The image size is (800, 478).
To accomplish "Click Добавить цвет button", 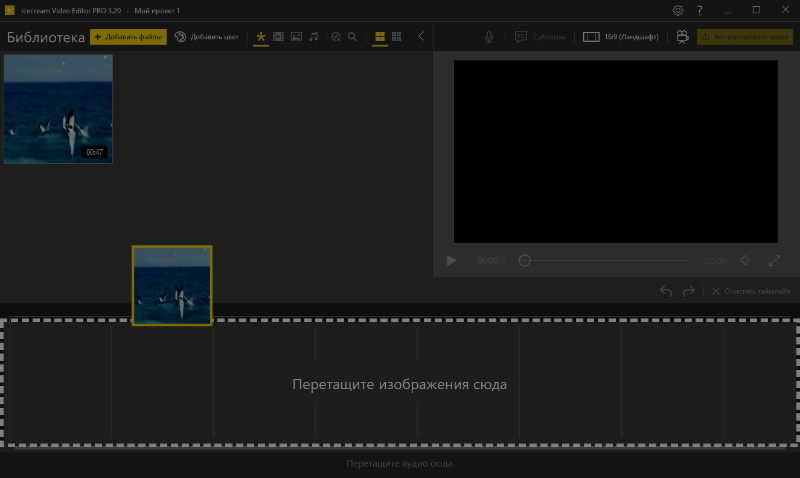I will [x=207, y=37].
